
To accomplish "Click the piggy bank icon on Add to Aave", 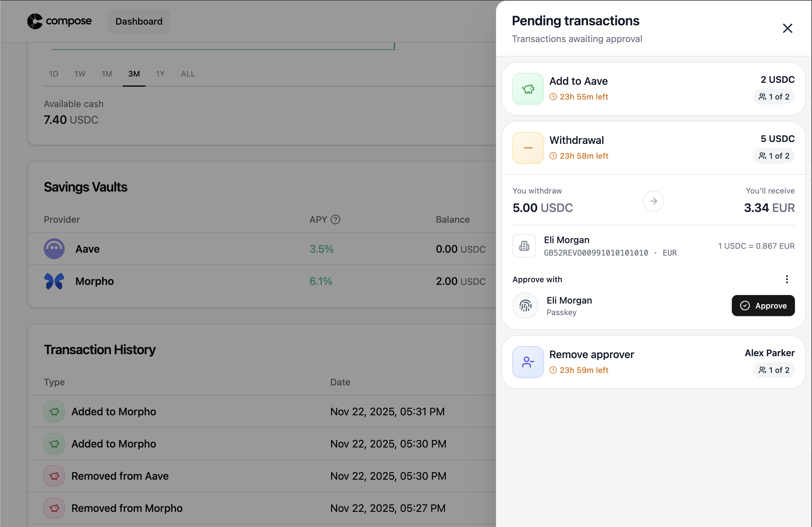I will point(528,89).
